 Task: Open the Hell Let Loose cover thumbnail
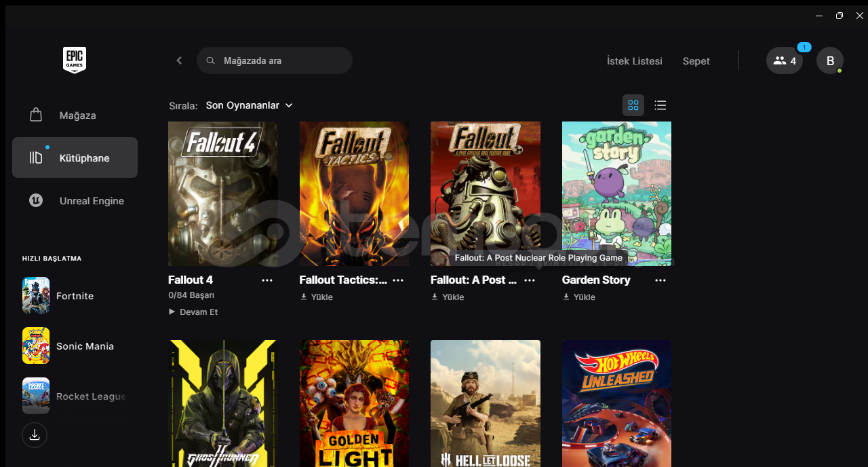click(486, 403)
